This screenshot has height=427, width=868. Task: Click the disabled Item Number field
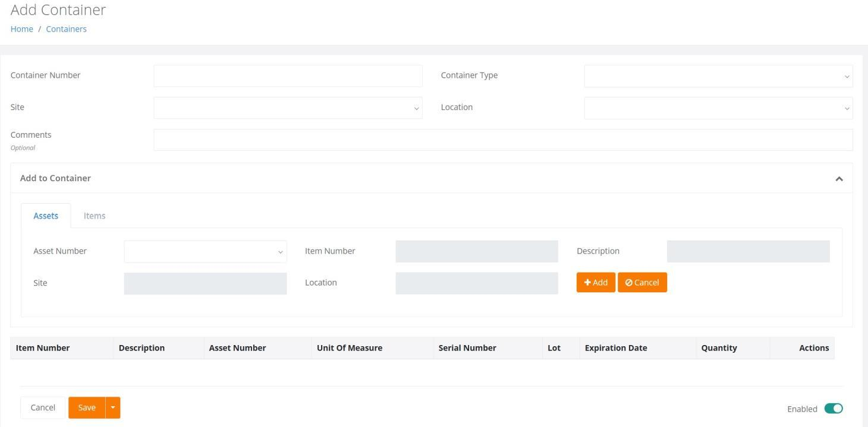[477, 251]
